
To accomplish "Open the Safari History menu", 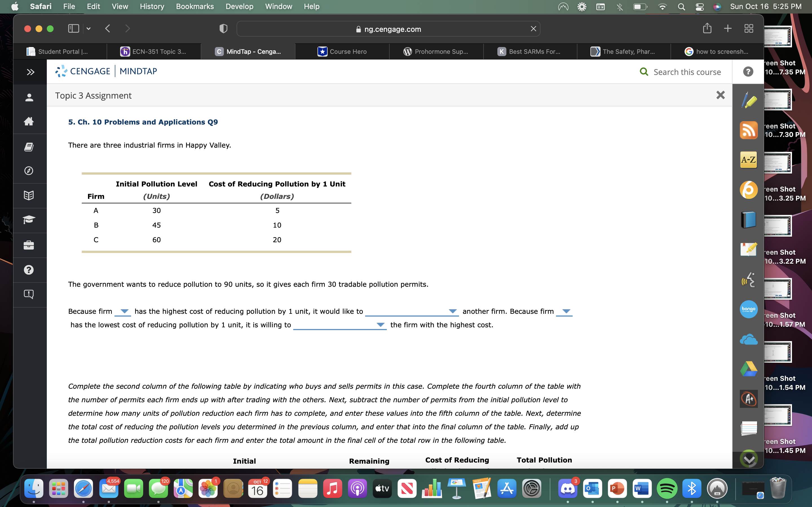I will (152, 6).
